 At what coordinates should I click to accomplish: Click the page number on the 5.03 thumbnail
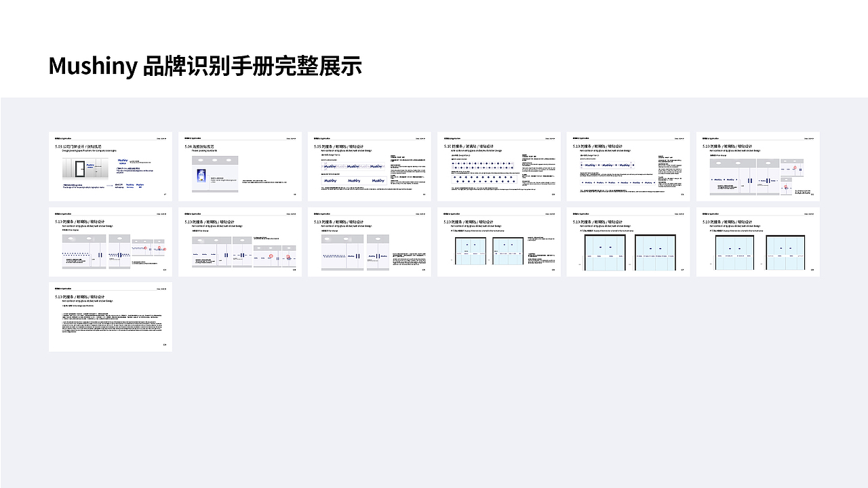(165, 196)
